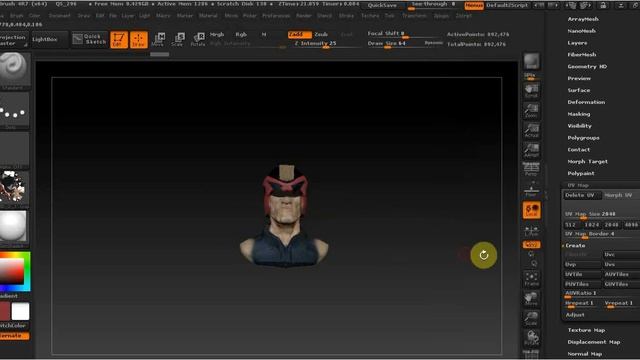Screen dimensions: 640x360
Task: Toggle the XYZ rotation mode
Action: click(531, 244)
